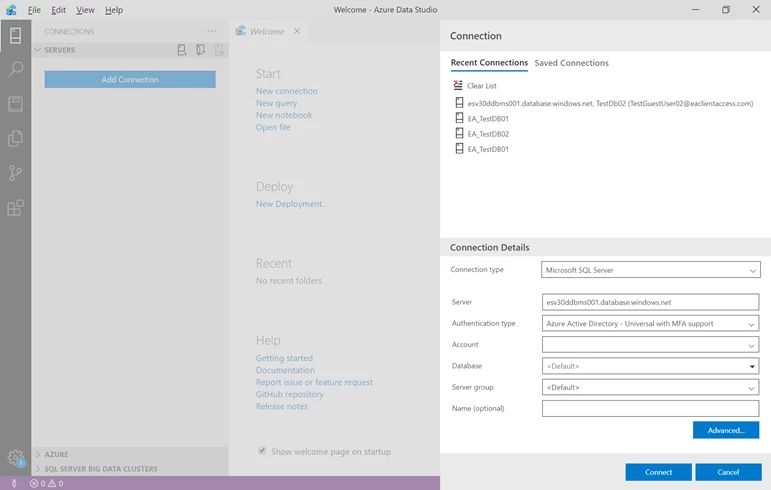Open the Documentation link

coord(285,370)
